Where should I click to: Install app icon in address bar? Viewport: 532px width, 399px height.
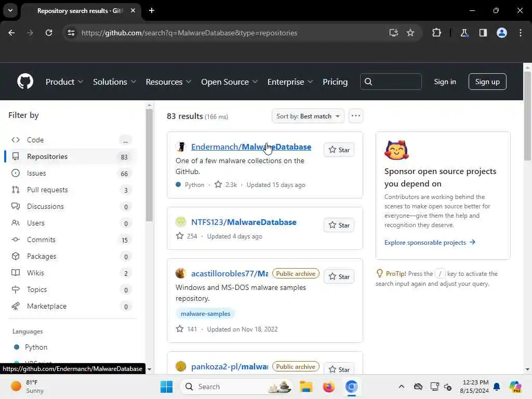coord(394,33)
